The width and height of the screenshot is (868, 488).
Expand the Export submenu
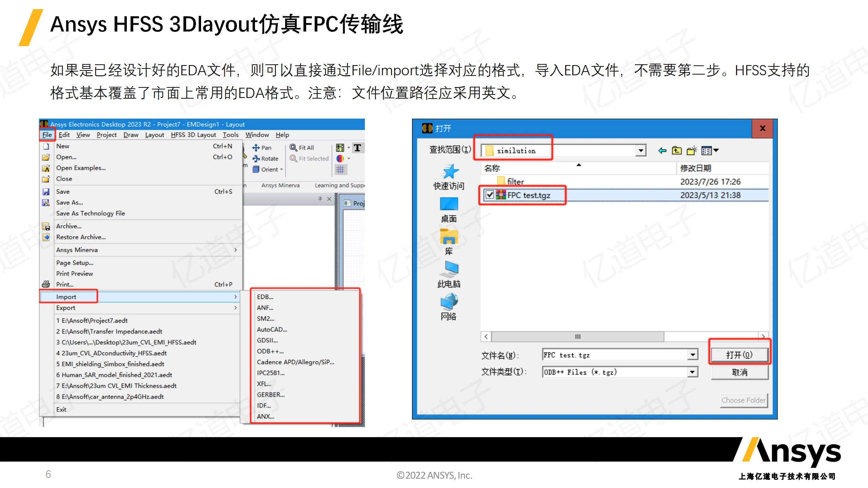click(140, 308)
